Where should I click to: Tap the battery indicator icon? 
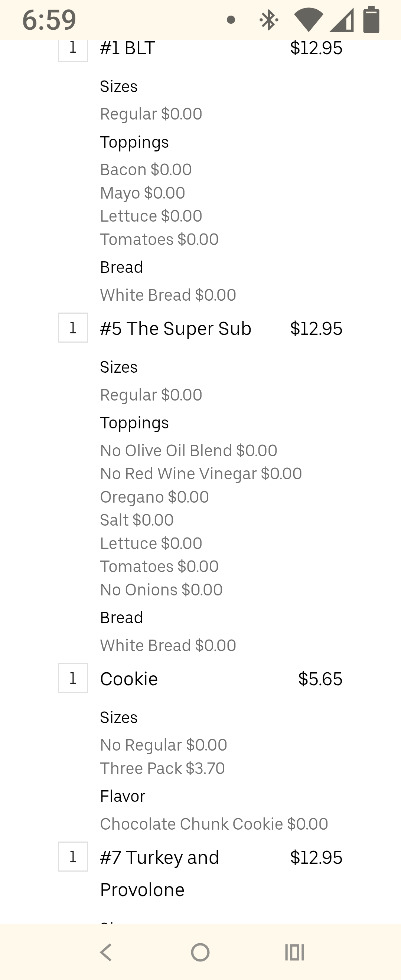coord(371,20)
